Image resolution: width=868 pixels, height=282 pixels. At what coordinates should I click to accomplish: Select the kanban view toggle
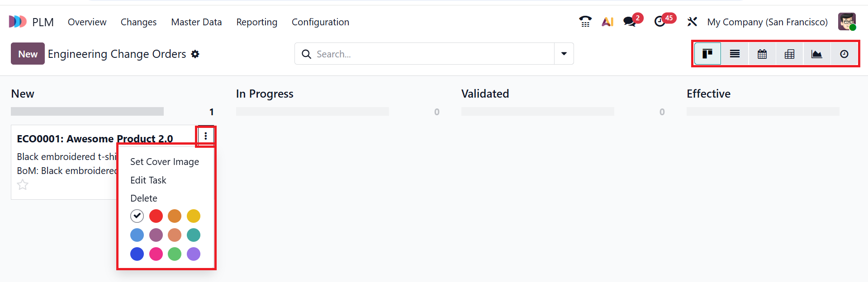pyautogui.click(x=707, y=54)
